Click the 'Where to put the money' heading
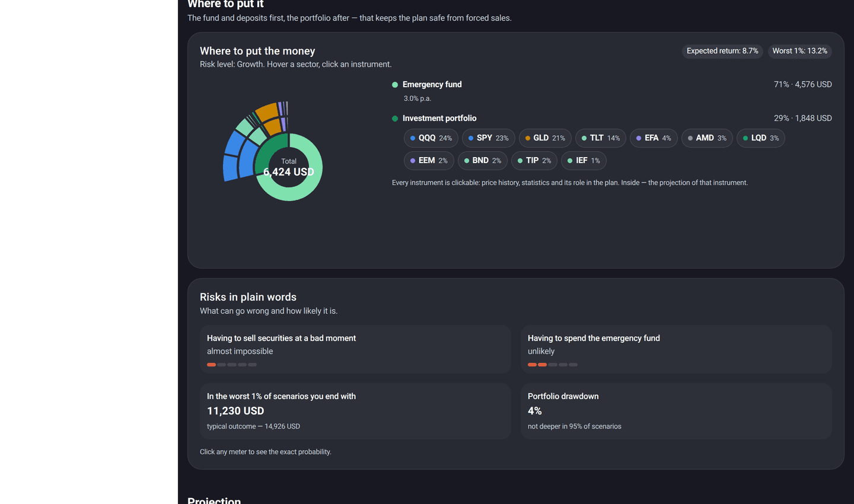Image resolution: width=854 pixels, height=504 pixels. click(x=257, y=51)
